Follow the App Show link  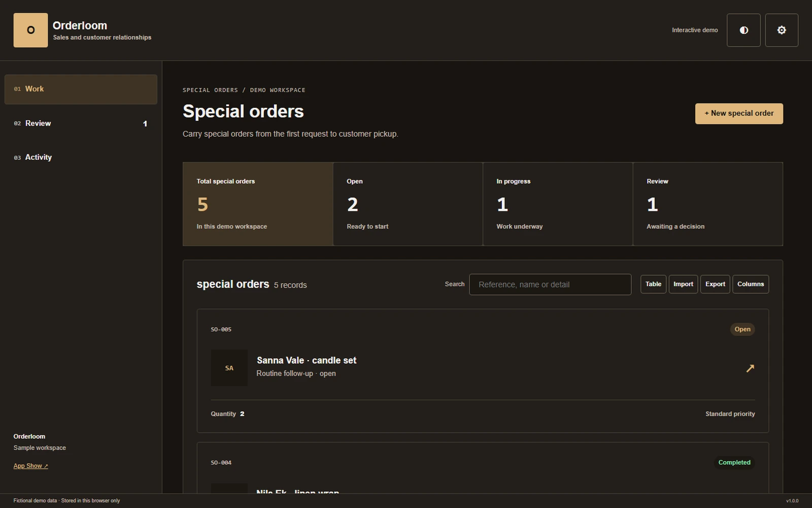pyautogui.click(x=30, y=466)
